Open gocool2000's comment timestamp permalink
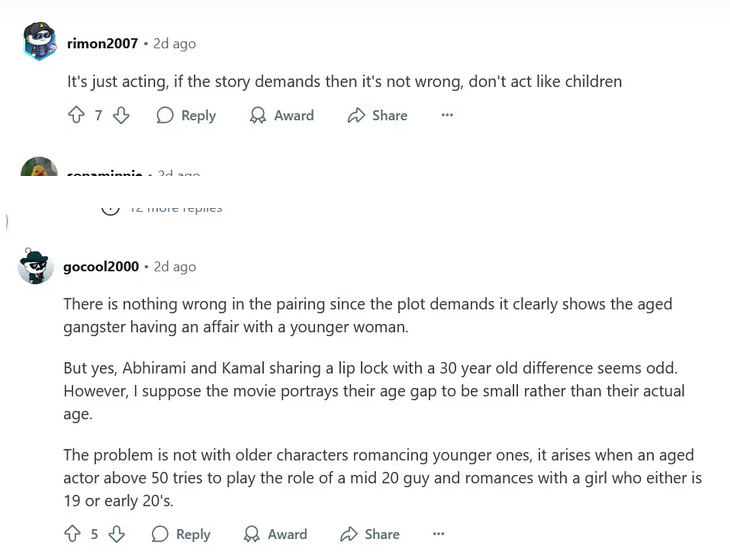This screenshot has width=730, height=553. click(175, 267)
